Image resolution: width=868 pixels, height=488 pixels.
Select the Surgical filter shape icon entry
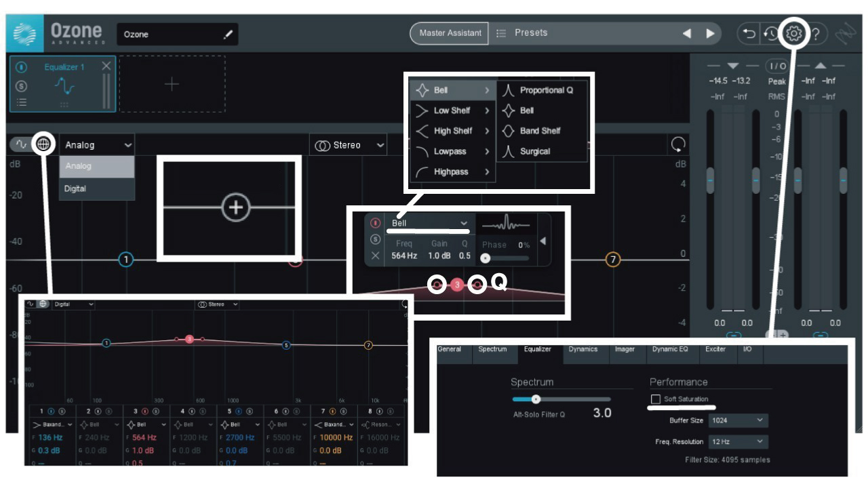pos(508,151)
